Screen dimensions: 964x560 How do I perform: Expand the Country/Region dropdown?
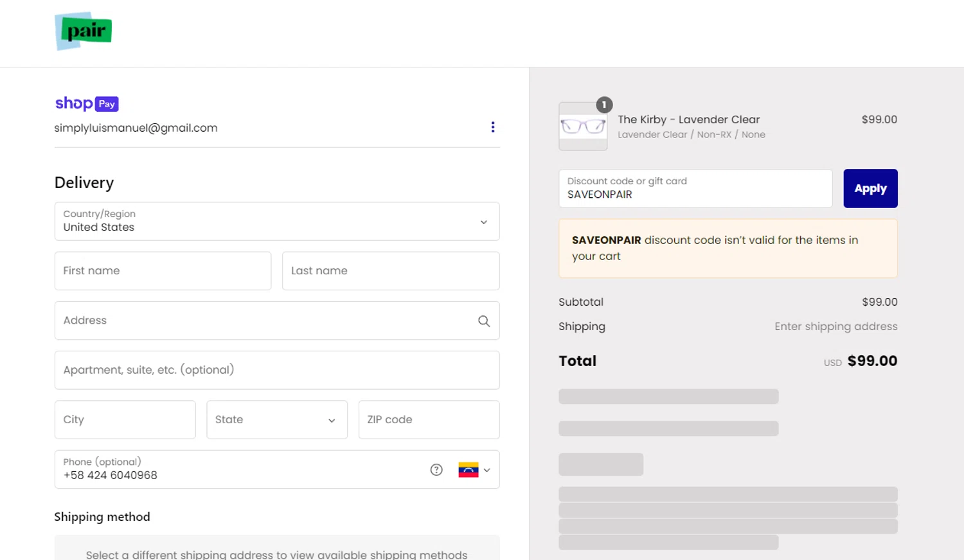[277, 222]
